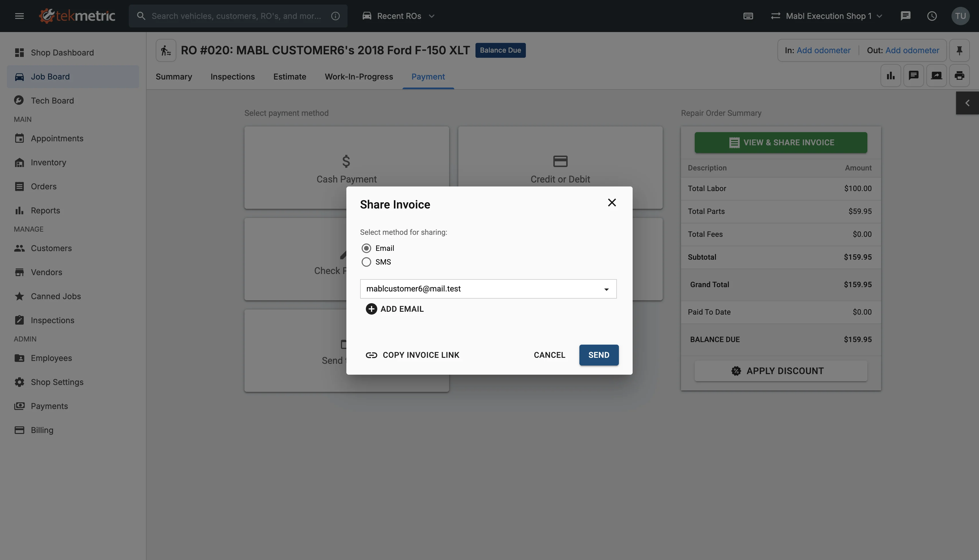Select the Email radio button
The width and height of the screenshot is (979, 560).
click(366, 248)
